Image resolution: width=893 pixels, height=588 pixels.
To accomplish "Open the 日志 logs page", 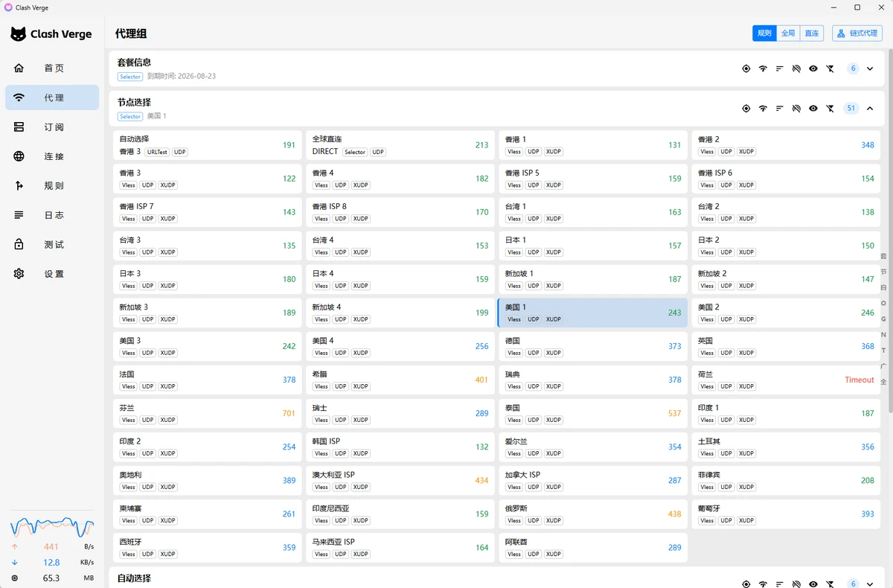I will click(x=52, y=215).
